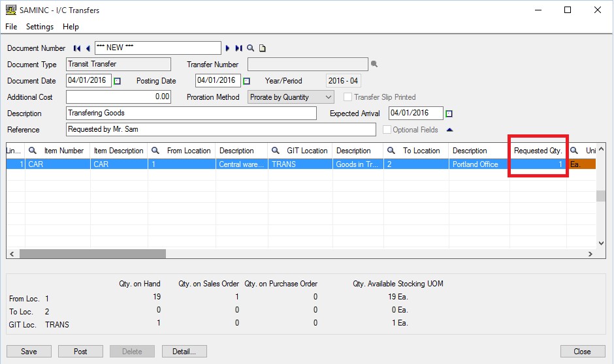Open Proration Method dropdown
The height and width of the screenshot is (364, 614).
(291, 97)
